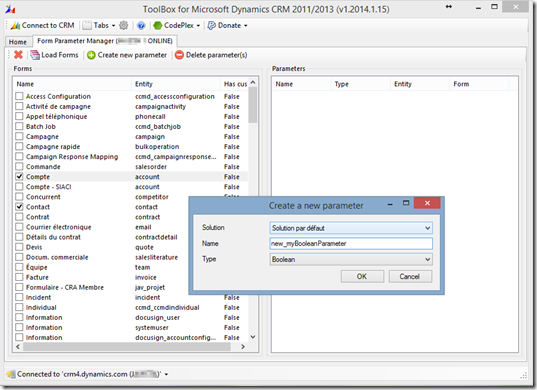Check the Commande form checkbox

pyautogui.click(x=20, y=167)
